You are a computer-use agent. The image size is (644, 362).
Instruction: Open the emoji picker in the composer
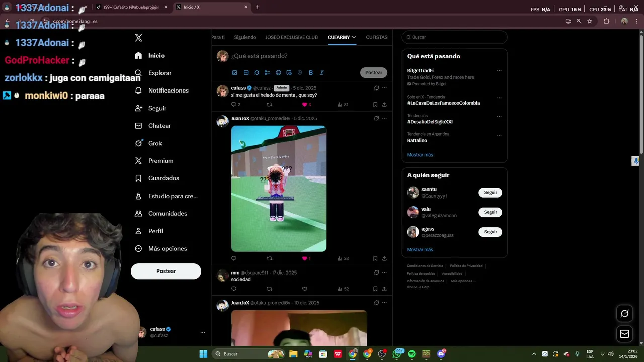point(278,73)
